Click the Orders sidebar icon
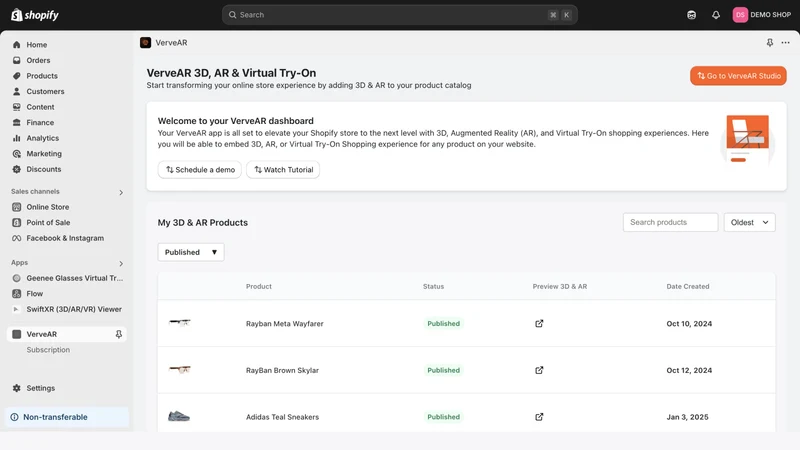 tap(17, 60)
